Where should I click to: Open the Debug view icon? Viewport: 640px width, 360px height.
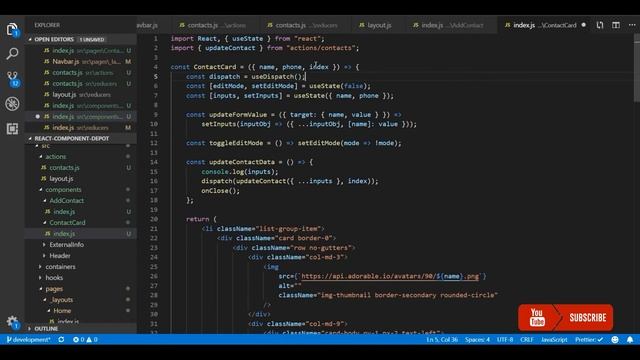(x=12, y=104)
